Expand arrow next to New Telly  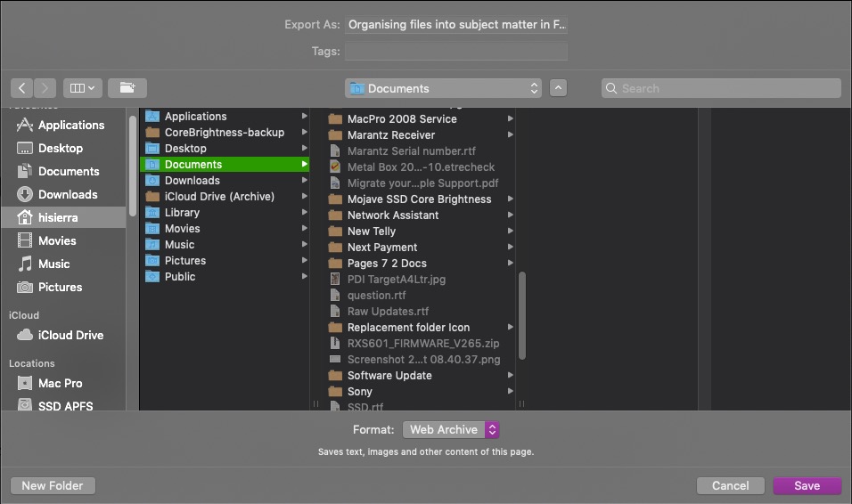(x=511, y=231)
